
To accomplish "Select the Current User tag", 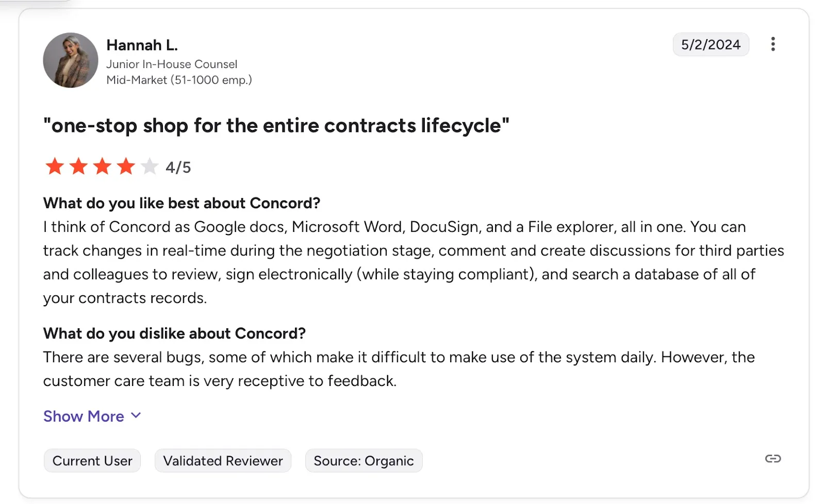I will (92, 460).
